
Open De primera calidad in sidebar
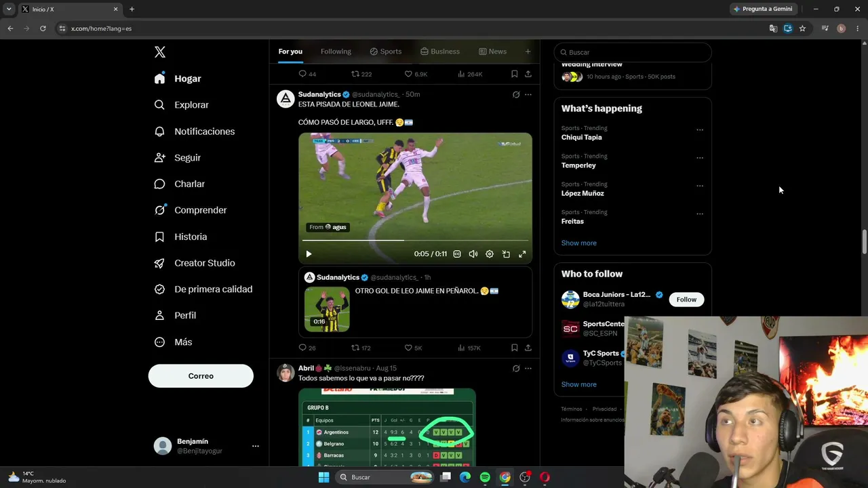click(203, 289)
